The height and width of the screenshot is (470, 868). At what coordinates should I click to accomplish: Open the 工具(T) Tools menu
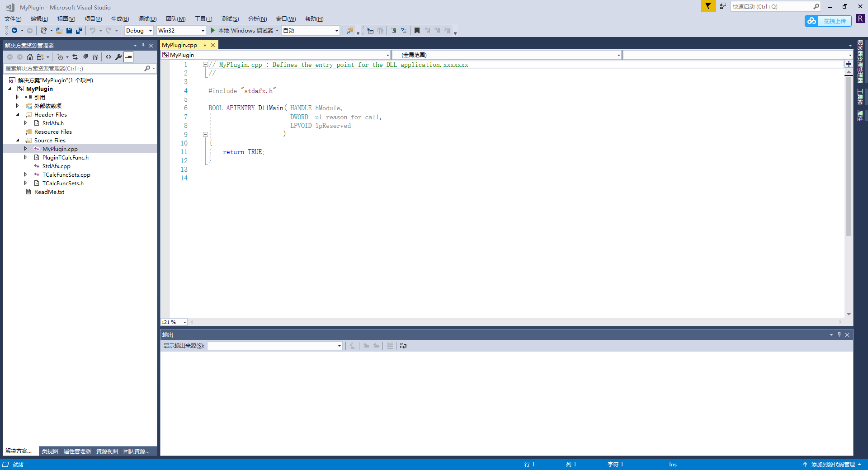click(x=203, y=19)
